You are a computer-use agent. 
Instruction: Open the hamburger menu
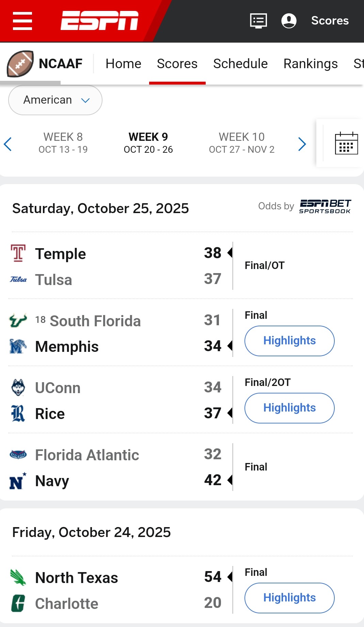click(22, 21)
